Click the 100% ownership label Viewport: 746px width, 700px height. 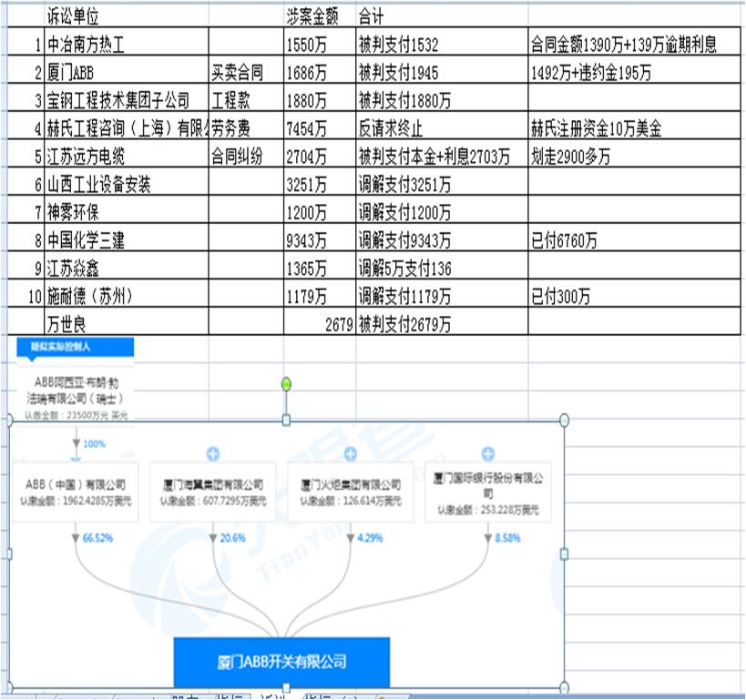[94, 444]
